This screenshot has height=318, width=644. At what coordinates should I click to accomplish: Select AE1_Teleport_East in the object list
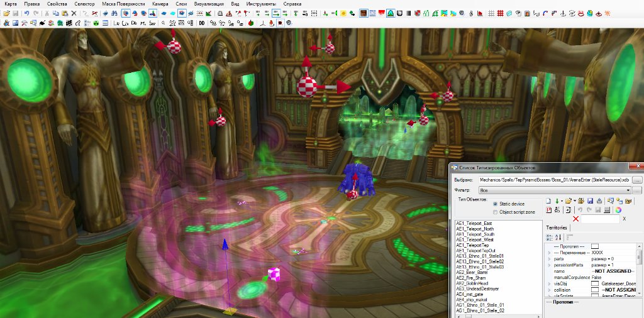coord(474,223)
